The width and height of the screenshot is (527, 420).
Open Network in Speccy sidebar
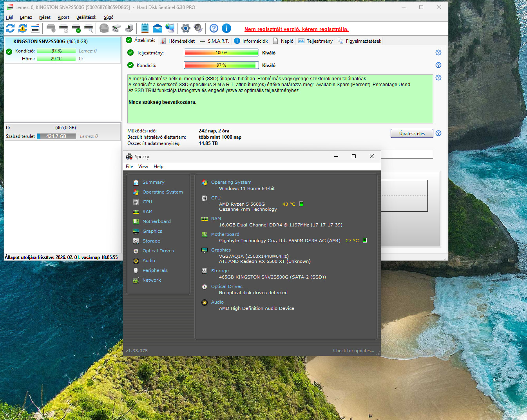(152, 280)
